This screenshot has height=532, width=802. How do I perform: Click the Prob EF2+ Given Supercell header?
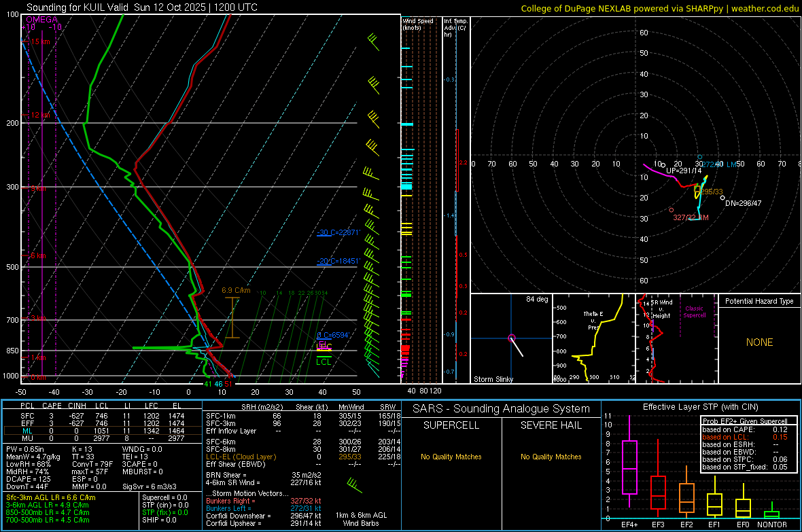pyautogui.click(x=745, y=421)
